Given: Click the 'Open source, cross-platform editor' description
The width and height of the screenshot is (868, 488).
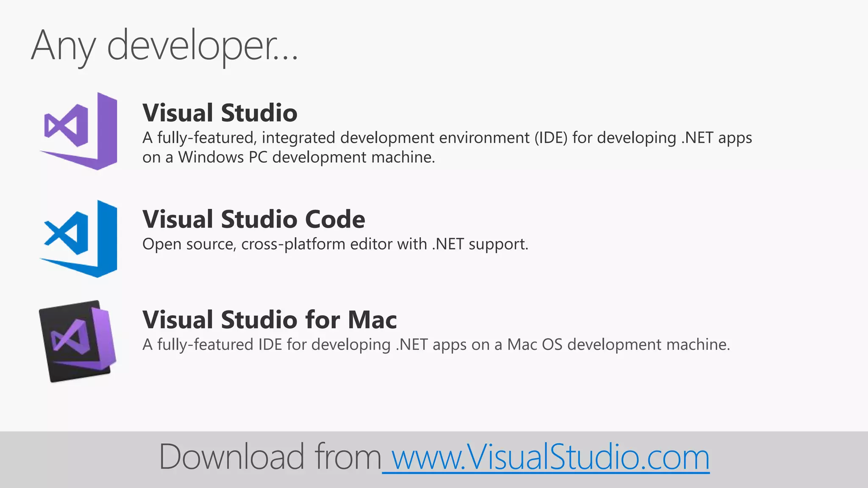Looking at the screenshot, I should (335, 244).
